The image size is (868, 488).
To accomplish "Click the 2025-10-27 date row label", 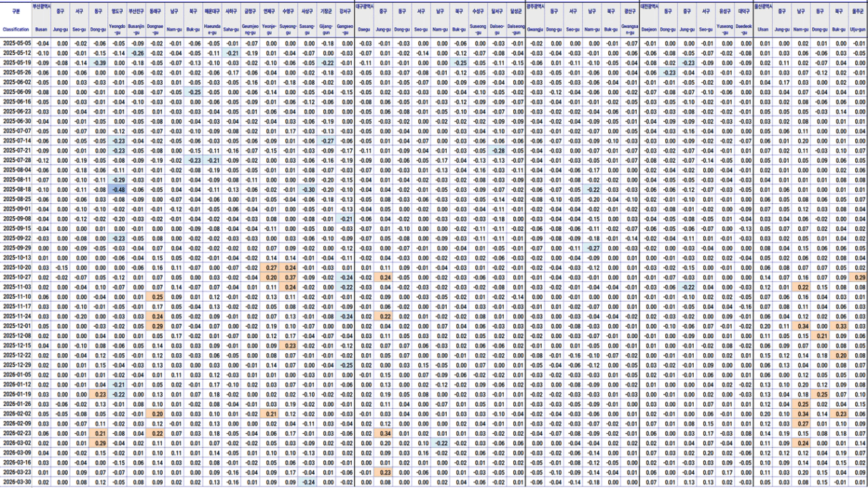I will pos(16,277).
